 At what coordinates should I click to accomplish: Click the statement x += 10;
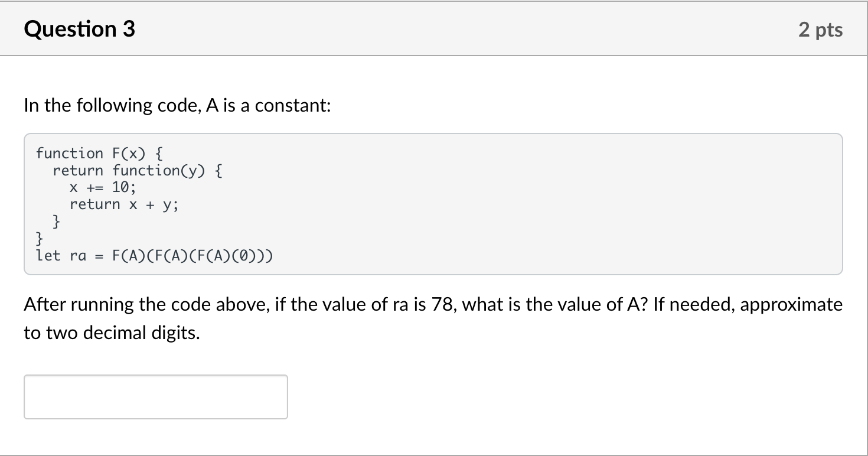tap(102, 187)
